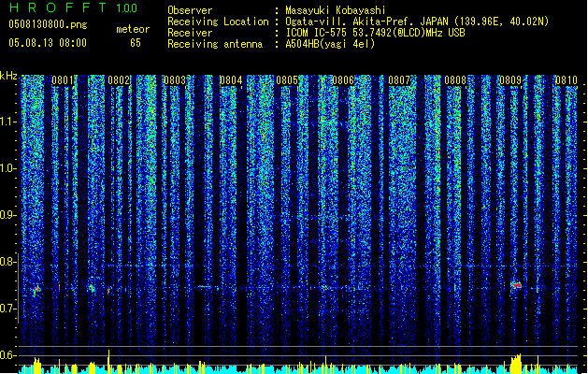
Task: Click the 0806 time marker
Action: point(343,80)
